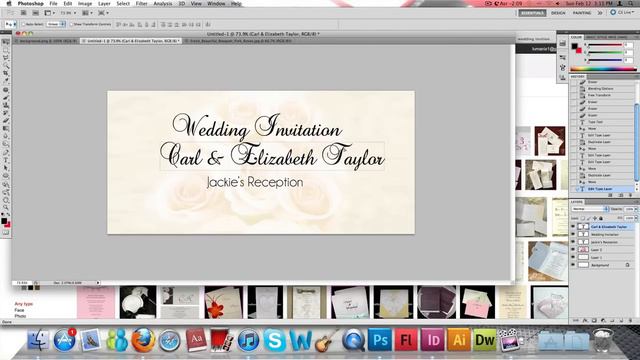Select the Lasso tool in the toolbox

click(6, 58)
